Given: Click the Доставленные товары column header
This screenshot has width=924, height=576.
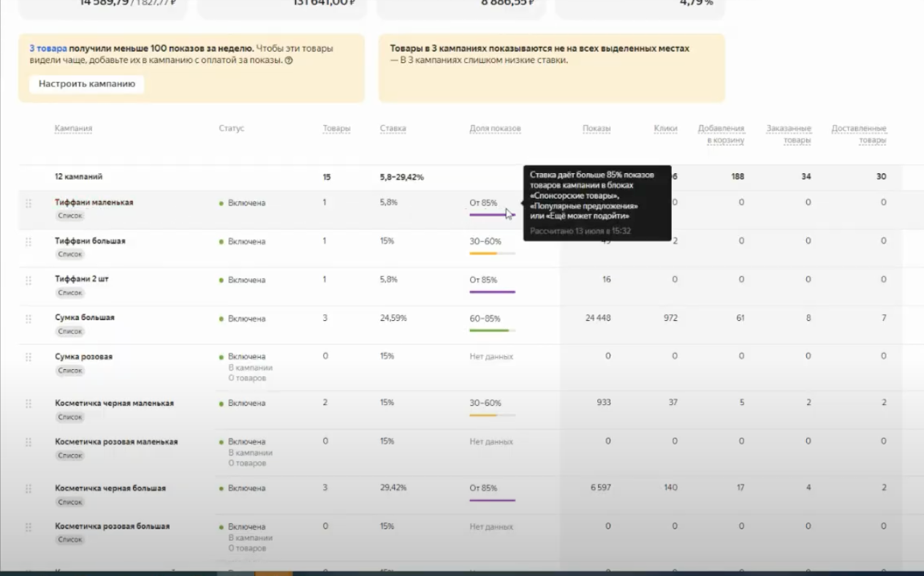Looking at the screenshot, I should [x=859, y=134].
